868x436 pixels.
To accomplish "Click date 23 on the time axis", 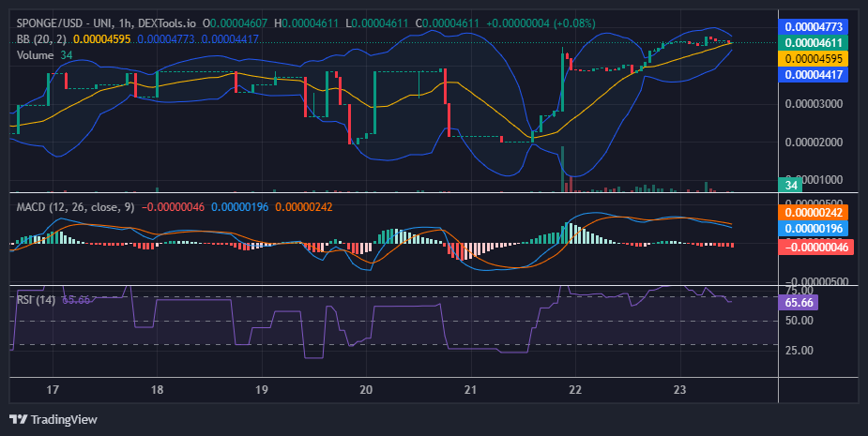I will (x=679, y=389).
